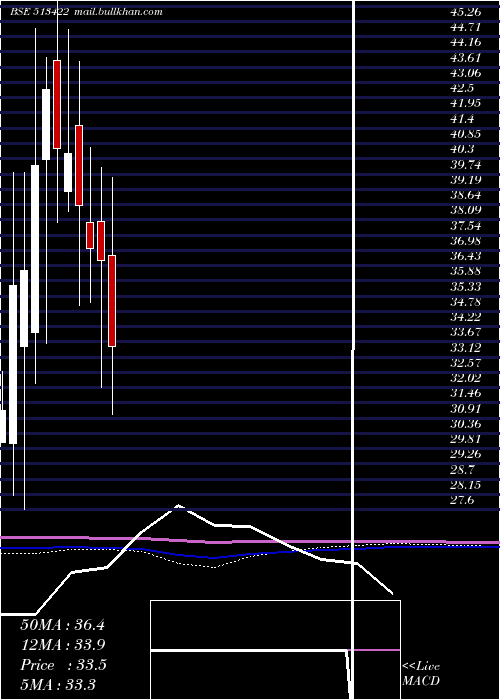Click the 50MA : 36.4 label
This screenshot has width=500, height=700.
62,625
